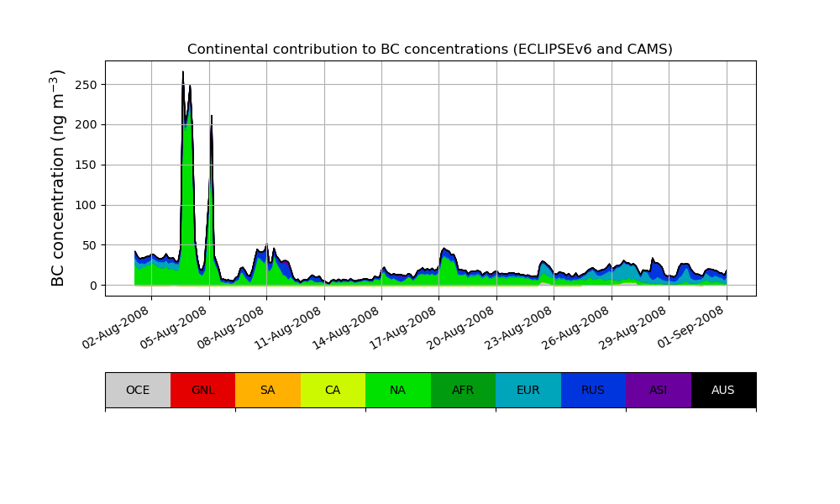This screenshot has height=504, width=840.
Task: Click the chart title text
Action: coord(429,50)
